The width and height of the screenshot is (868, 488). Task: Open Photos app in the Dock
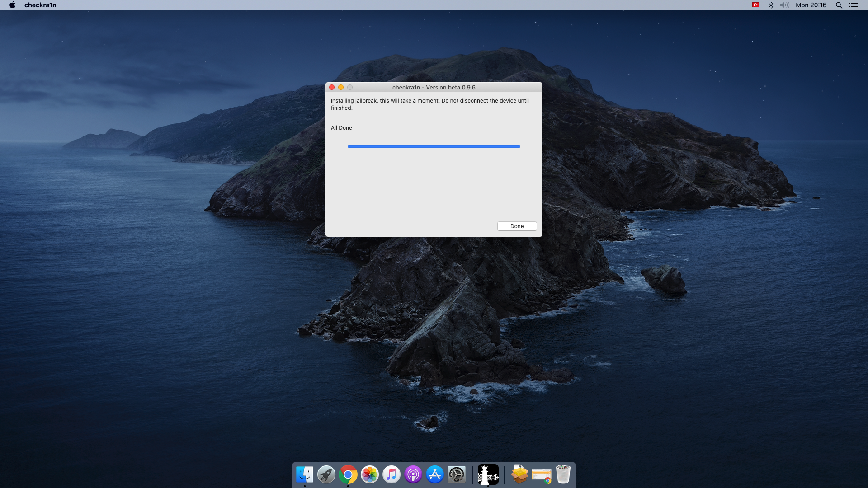pos(370,474)
